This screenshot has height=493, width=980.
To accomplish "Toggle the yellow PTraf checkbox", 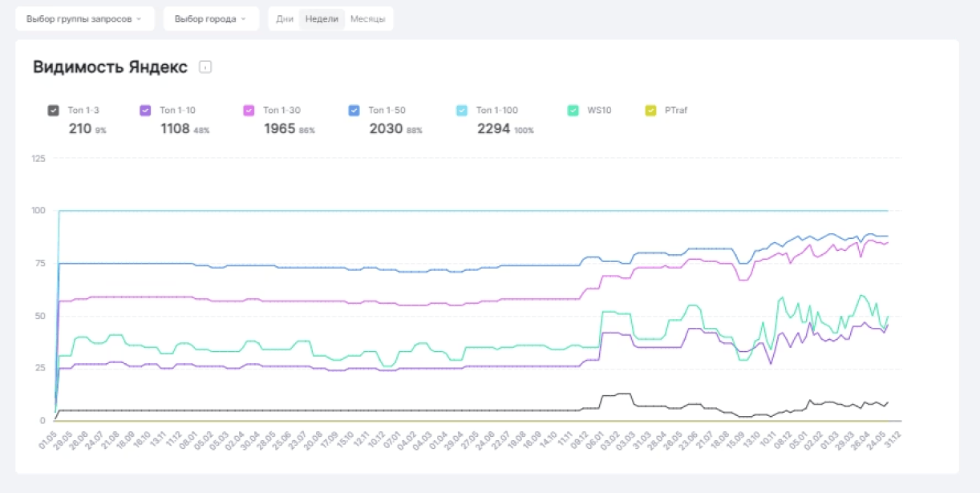I will click(650, 111).
